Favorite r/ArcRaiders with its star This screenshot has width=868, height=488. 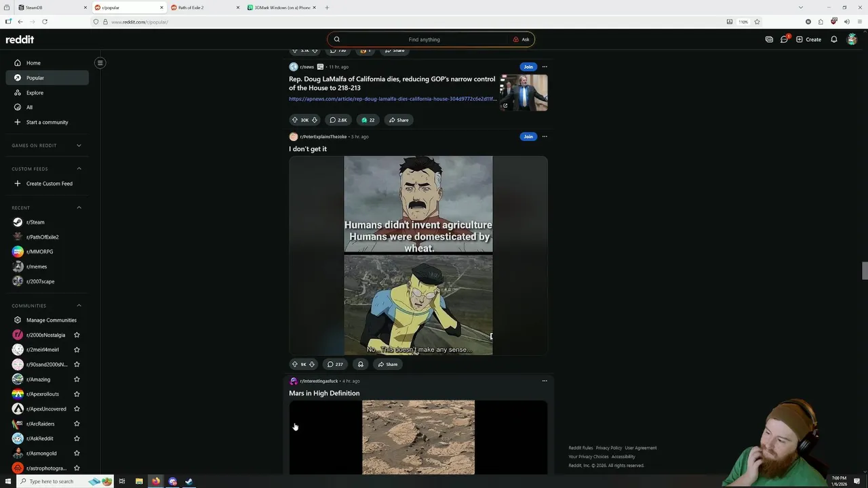(77, 424)
